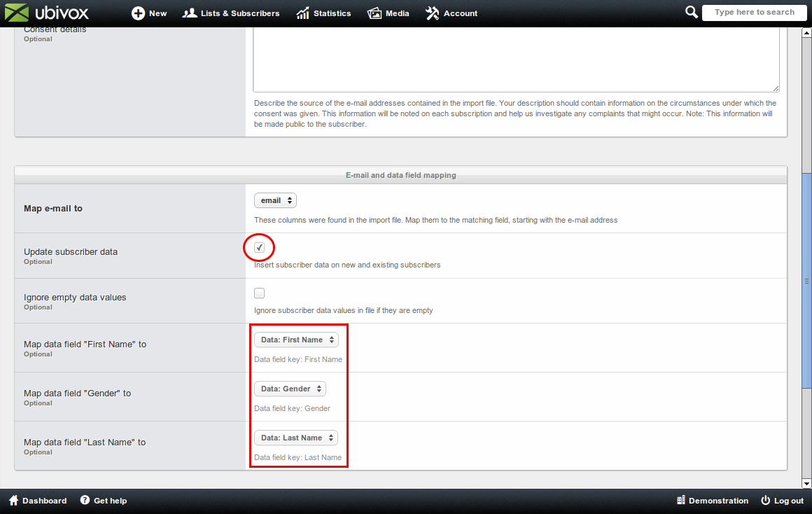
Task: Click into the Consent details text area
Action: tap(517, 60)
